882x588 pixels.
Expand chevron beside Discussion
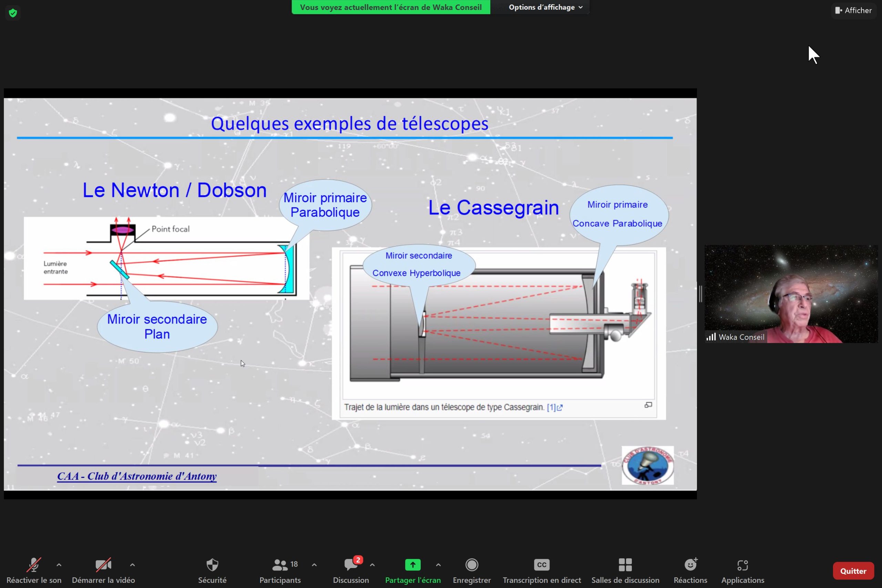click(x=372, y=565)
